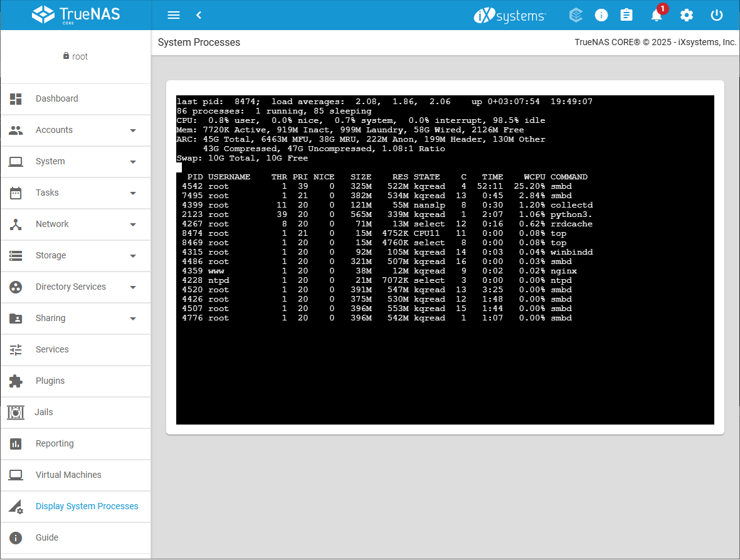Image resolution: width=740 pixels, height=560 pixels.
Task: Click the ARC total memory line
Action: click(x=361, y=139)
